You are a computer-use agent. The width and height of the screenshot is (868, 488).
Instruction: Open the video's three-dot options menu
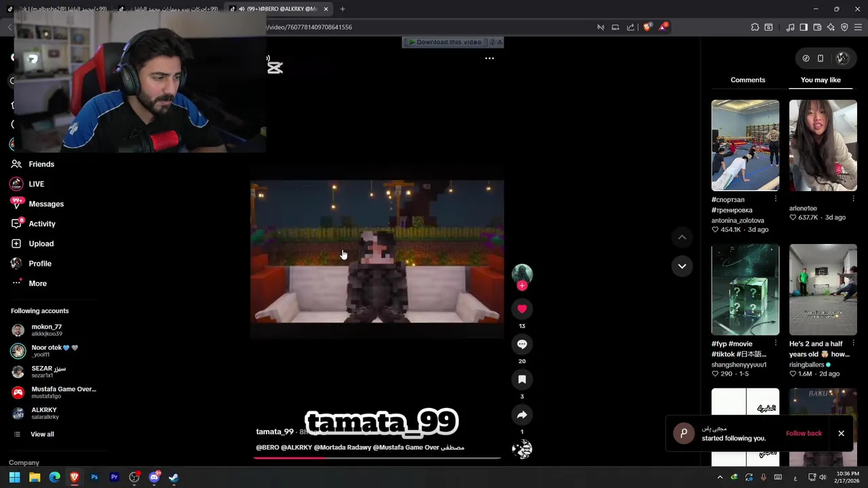click(489, 58)
